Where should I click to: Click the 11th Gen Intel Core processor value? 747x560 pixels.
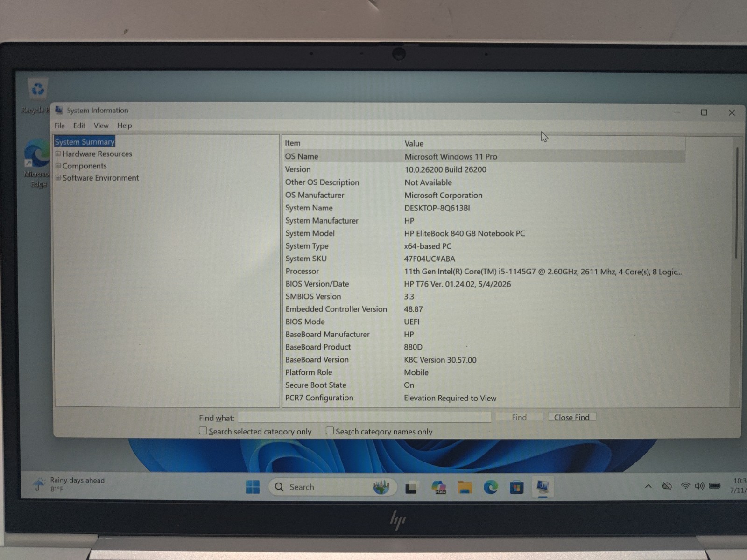coord(543,272)
